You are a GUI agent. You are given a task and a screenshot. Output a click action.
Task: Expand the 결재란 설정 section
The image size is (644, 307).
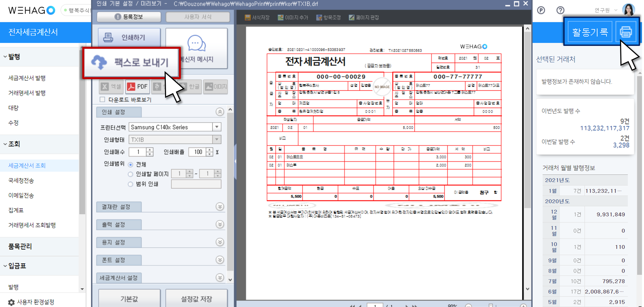pyautogui.click(x=220, y=207)
